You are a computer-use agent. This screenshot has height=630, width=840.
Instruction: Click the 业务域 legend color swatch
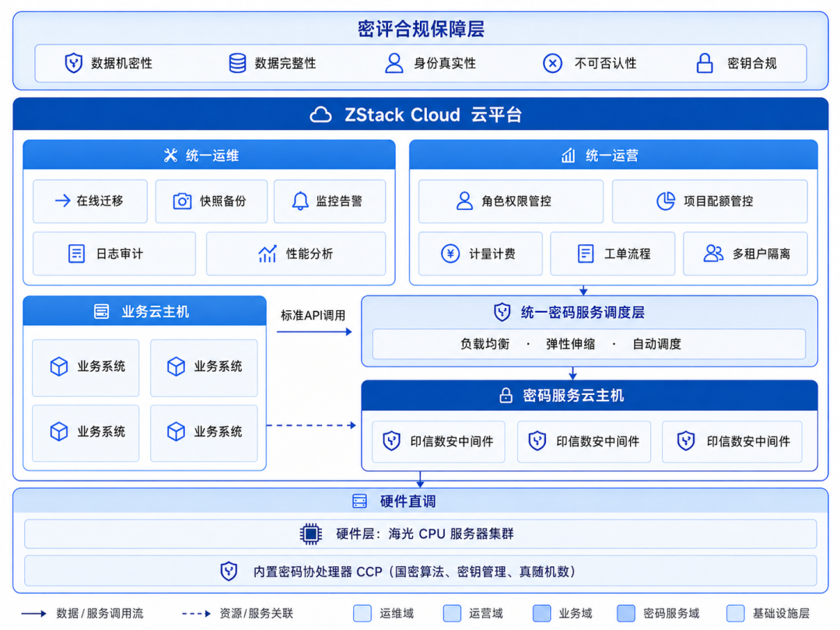tap(541, 614)
